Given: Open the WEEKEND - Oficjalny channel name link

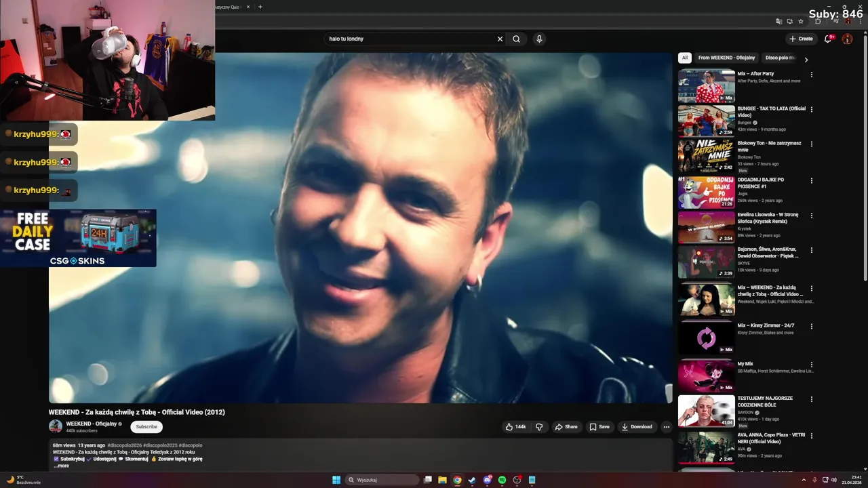Looking at the screenshot, I should (91, 424).
